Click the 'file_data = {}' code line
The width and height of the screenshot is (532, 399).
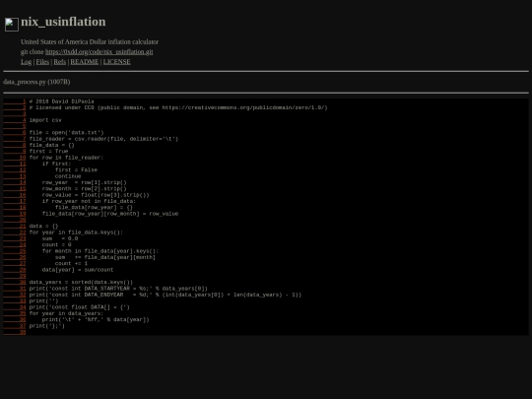51,145
